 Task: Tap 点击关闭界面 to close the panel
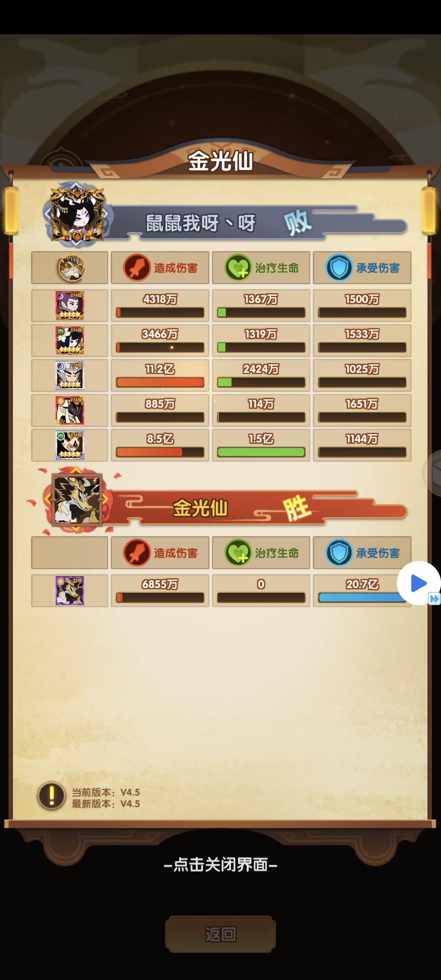pyautogui.click(x=220, y=864)
